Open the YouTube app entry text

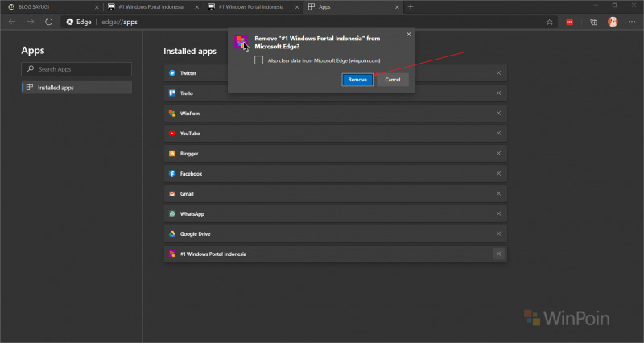[190, 134]
